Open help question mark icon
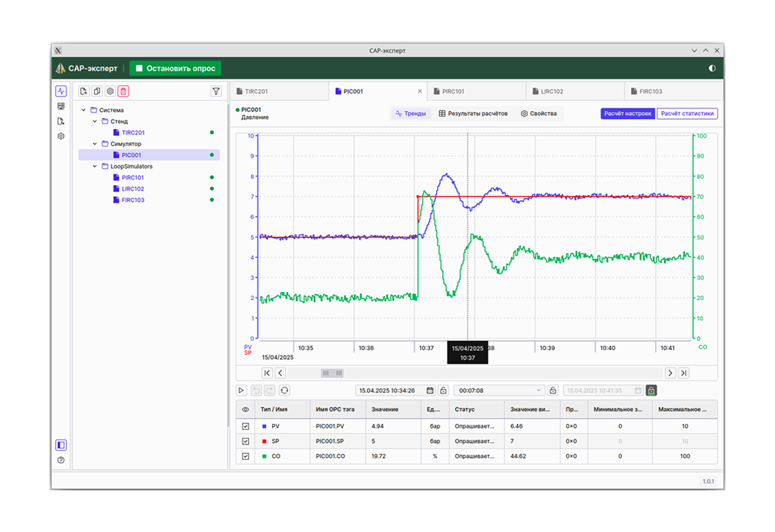775x532 pixels. pyautogui.click(x=61, y=460)
